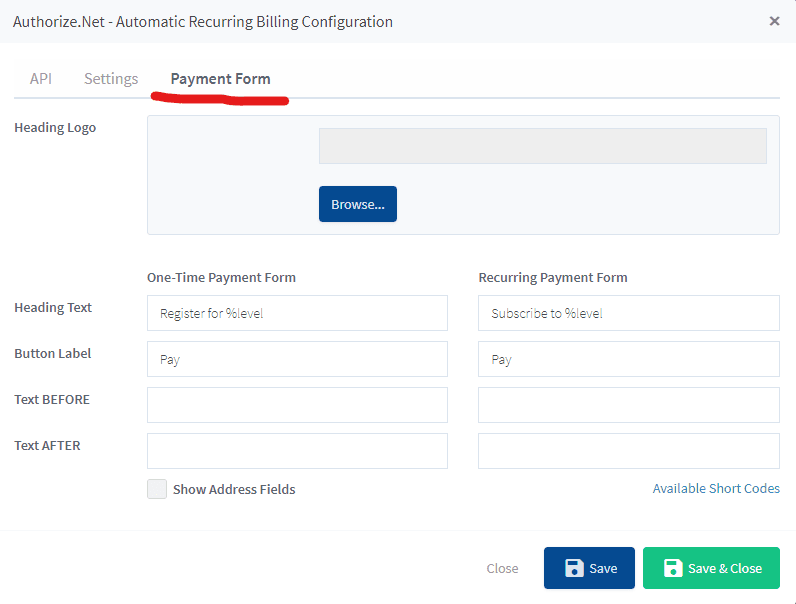
Task: Click the One-Time Payment Form heading
Action: pyautogui.click(x=221, y=278)
